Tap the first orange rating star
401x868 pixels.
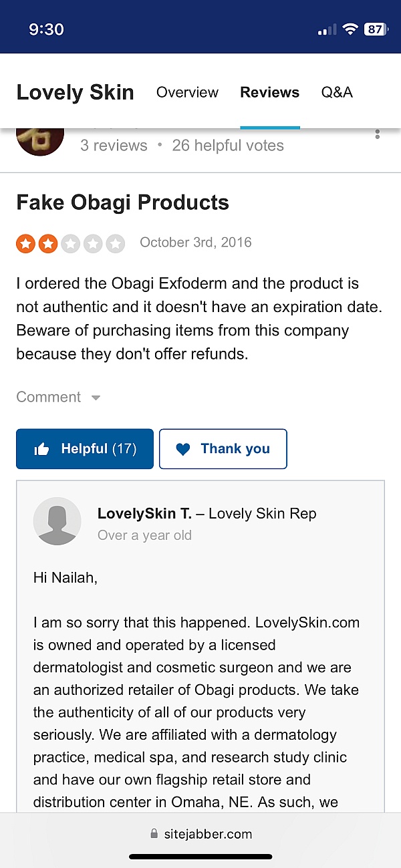point(25,243)
